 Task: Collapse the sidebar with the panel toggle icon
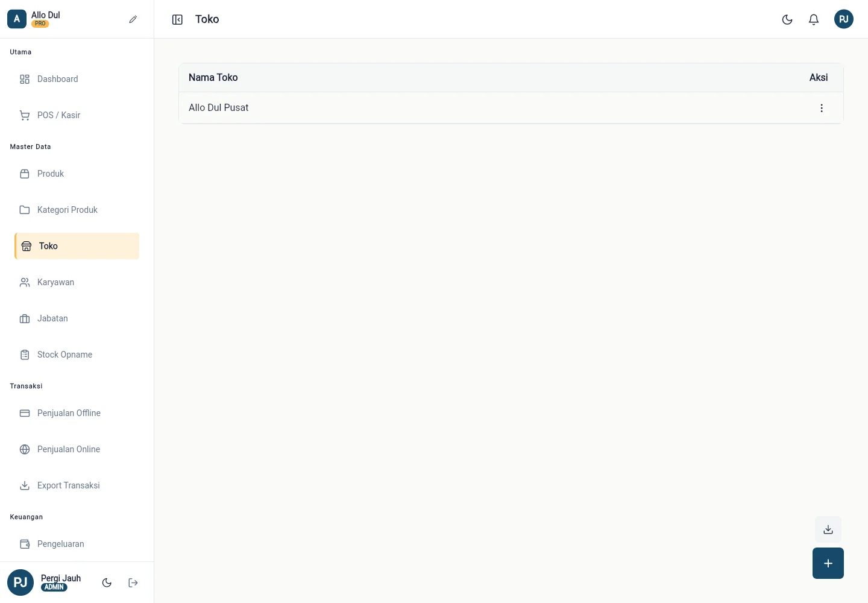pos(177,20)
